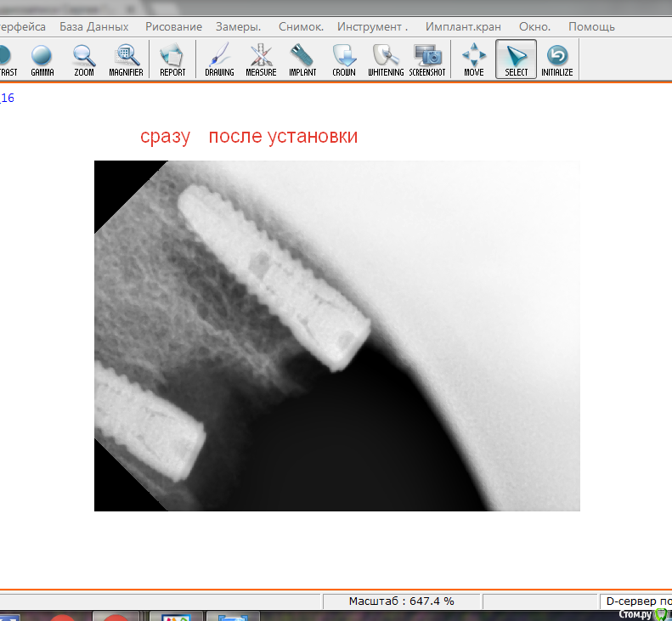Open the Рисование menu
The height and width of the screenshot is (621, 672).
[x=173, y=27]
